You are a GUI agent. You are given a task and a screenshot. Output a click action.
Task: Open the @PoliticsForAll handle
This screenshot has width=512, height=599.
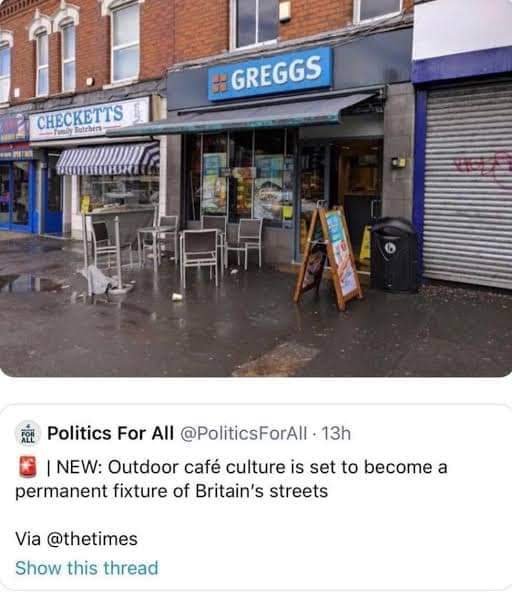pyautogui.click(x=243, y=433)
